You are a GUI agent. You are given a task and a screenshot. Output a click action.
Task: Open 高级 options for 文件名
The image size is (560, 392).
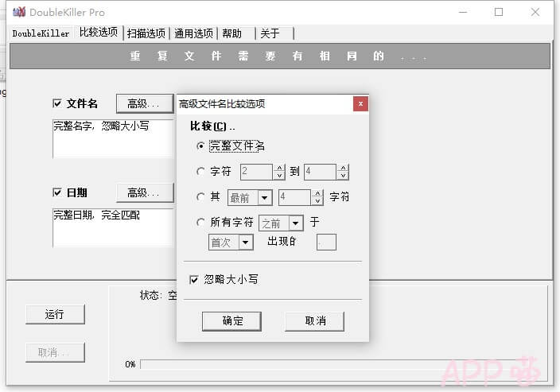tap(145, 104)
